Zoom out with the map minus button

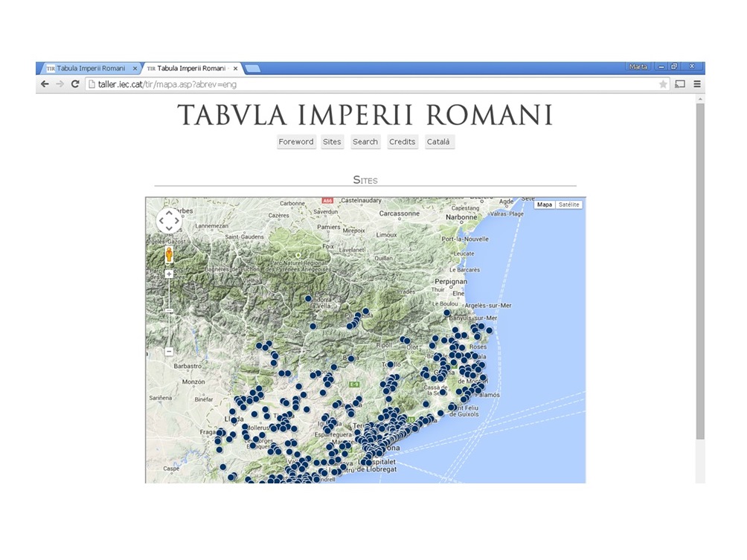tap(169, 351)
